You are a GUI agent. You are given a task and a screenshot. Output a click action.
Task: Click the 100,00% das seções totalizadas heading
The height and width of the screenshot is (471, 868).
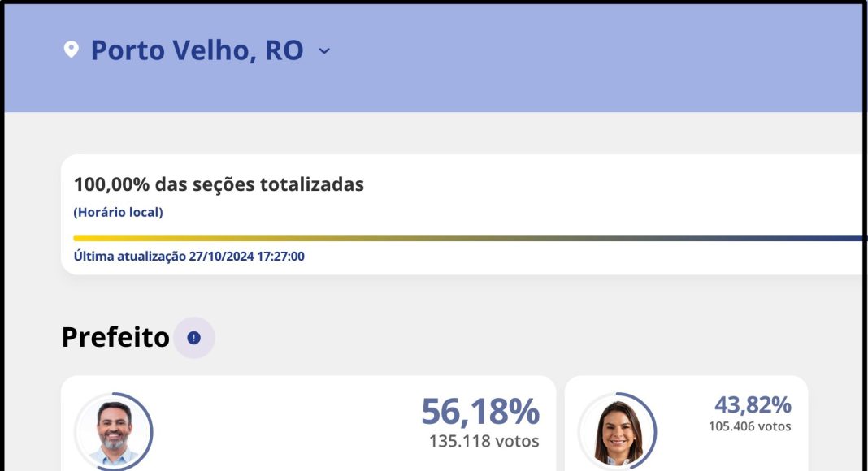click(x=219, y=184)
